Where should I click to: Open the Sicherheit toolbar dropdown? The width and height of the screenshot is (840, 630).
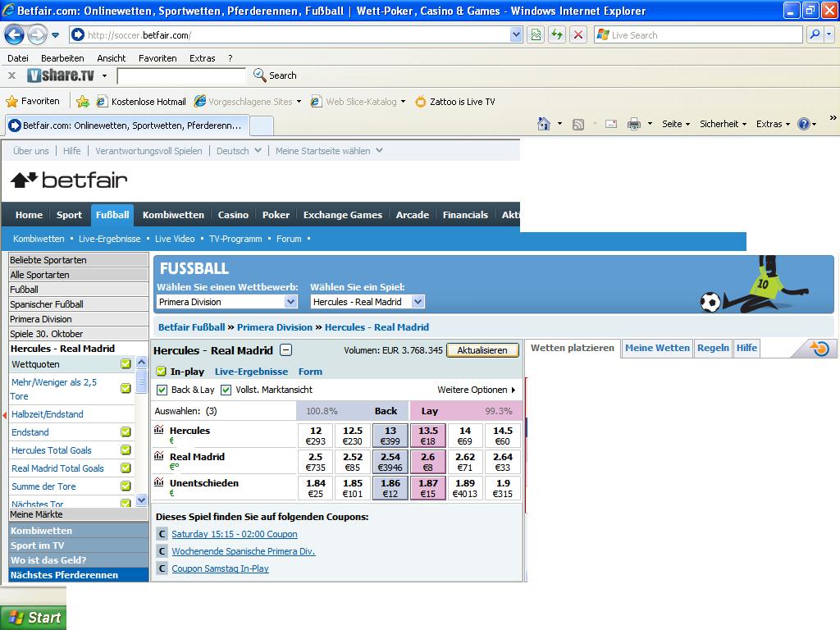pos(723,125)
